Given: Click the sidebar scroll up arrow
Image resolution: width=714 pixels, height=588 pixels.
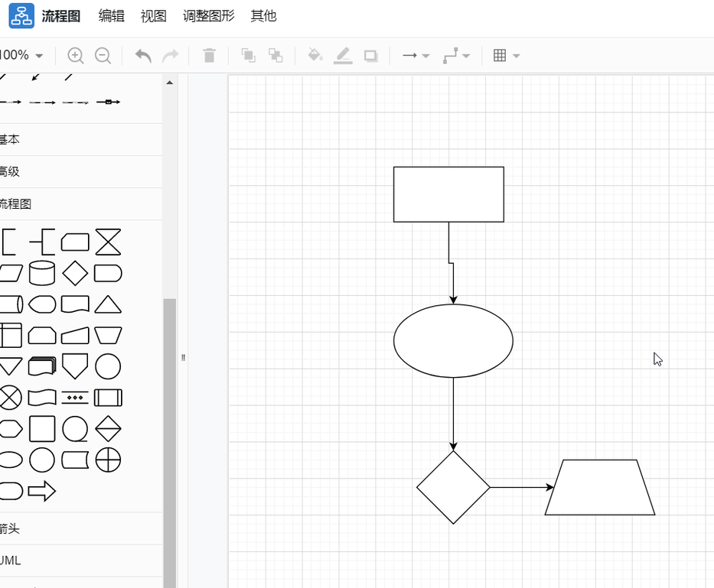Looking at the screenshot, I should pyautogui.click(x=169, y=83).
